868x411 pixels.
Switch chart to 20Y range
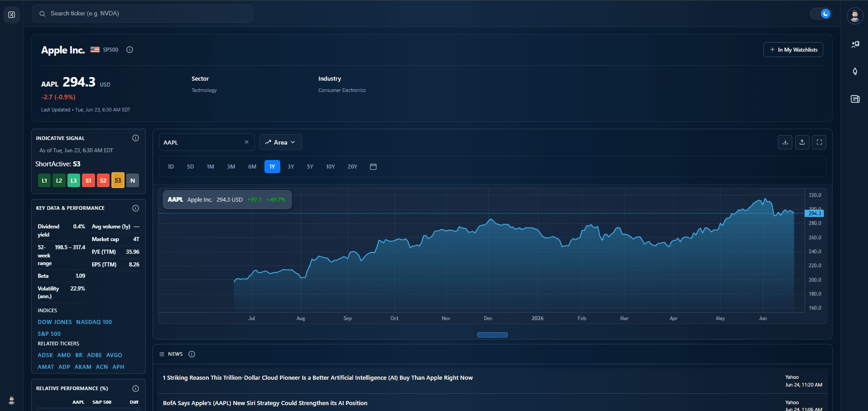[x=352, y=167]
